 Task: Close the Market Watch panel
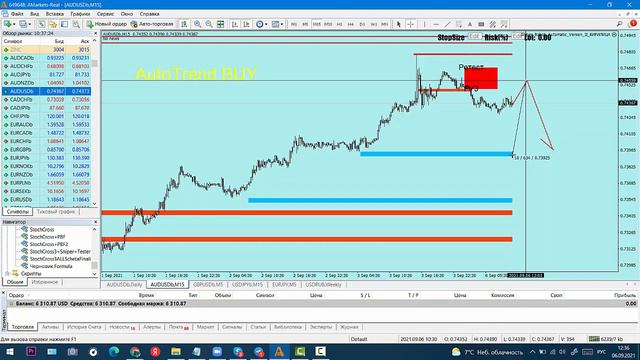[x=96, y=33]
